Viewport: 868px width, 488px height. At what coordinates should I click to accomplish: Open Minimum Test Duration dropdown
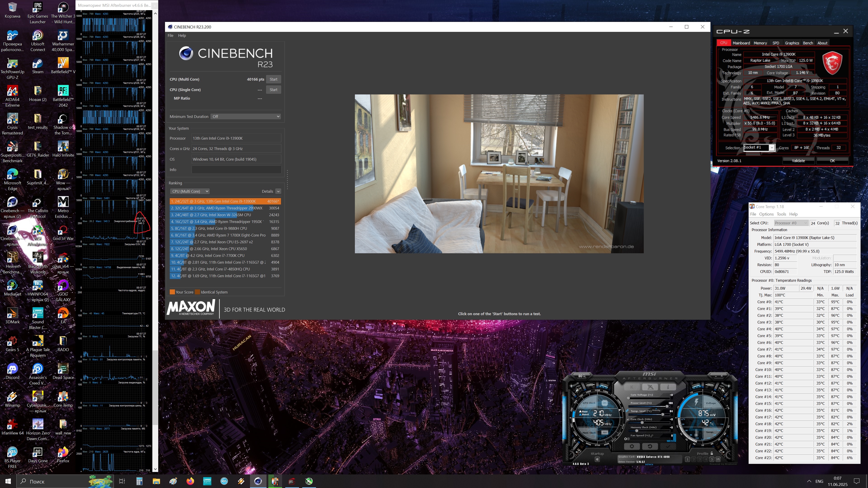coord(246,117)
